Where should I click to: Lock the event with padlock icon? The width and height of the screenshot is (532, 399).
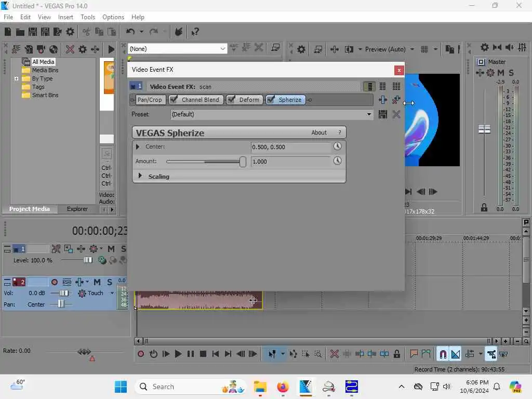tap(396, 354)
